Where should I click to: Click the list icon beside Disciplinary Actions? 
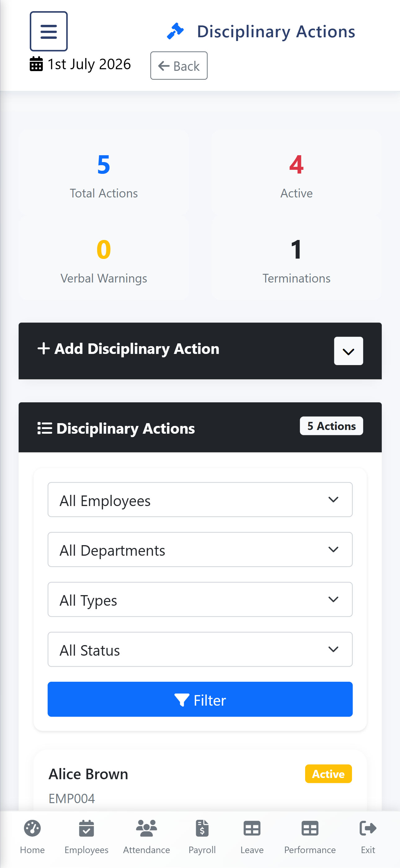tap(44, 428)
